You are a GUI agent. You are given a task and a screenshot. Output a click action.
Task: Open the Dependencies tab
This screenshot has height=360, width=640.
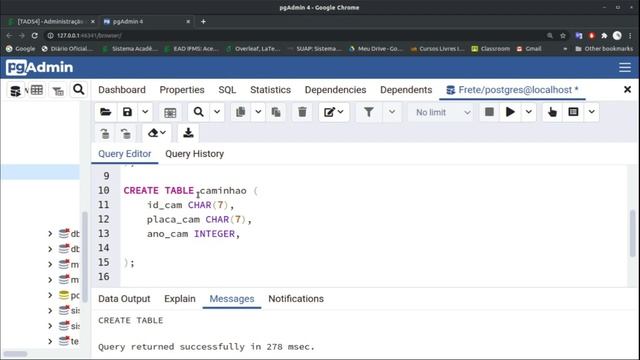point(336,90)
